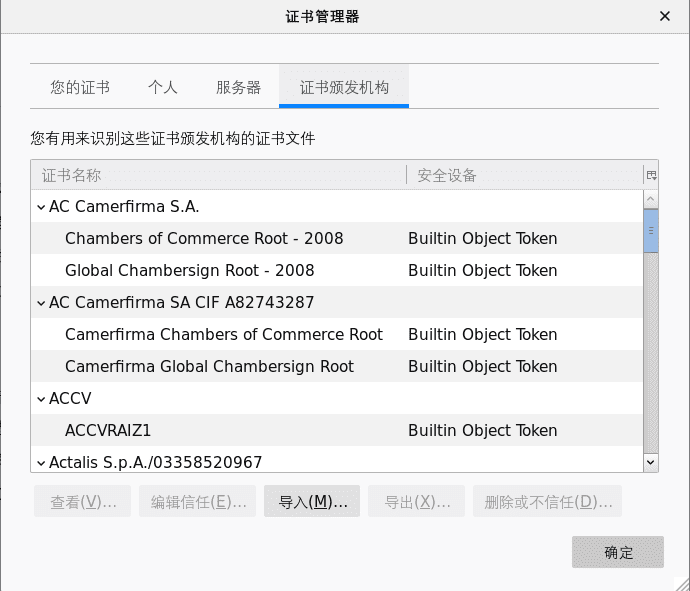
Task: Open the 服务器 tab
Action: pyautogui.click(x=238, y=87)
